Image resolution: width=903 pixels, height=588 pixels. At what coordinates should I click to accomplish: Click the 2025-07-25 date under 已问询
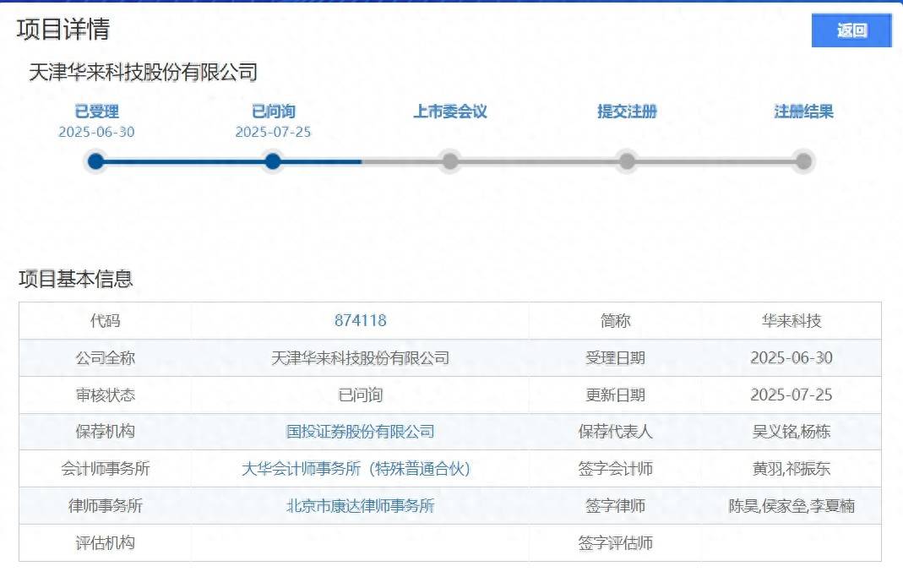tap(273, 132)
